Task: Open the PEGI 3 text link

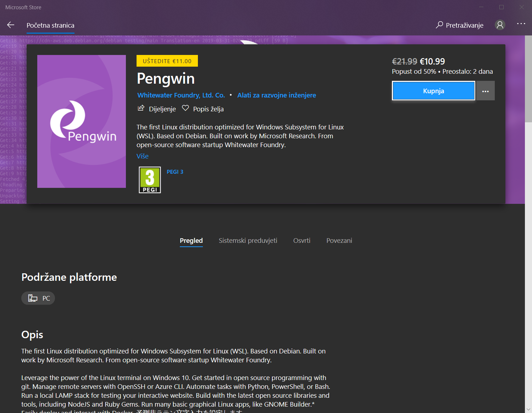Action: click(175, 172)
